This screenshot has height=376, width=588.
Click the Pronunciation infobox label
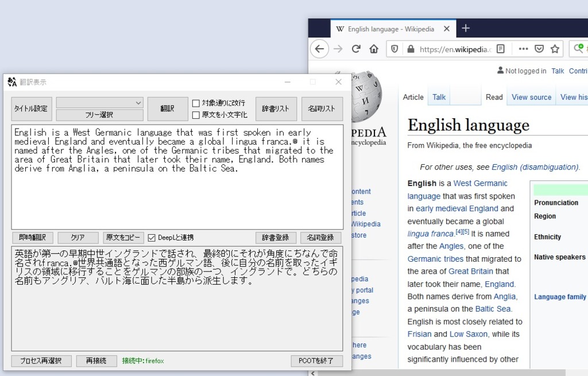tap(556, 203)
